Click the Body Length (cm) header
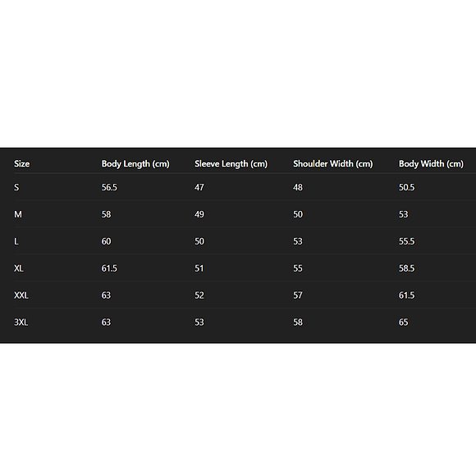Viewport: 476px width, 476px height. pos(135,164)
